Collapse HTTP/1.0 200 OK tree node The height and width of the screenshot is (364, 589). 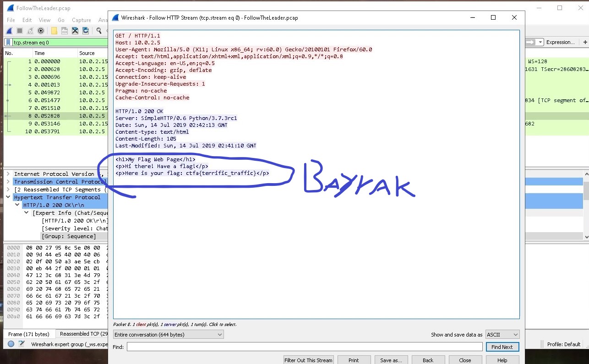(x=17, y=205)
